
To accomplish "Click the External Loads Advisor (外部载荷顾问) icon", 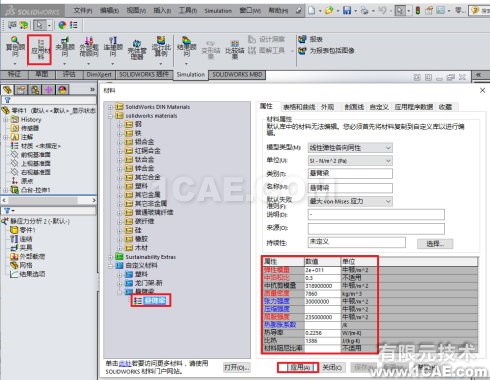I will [89, 47].
